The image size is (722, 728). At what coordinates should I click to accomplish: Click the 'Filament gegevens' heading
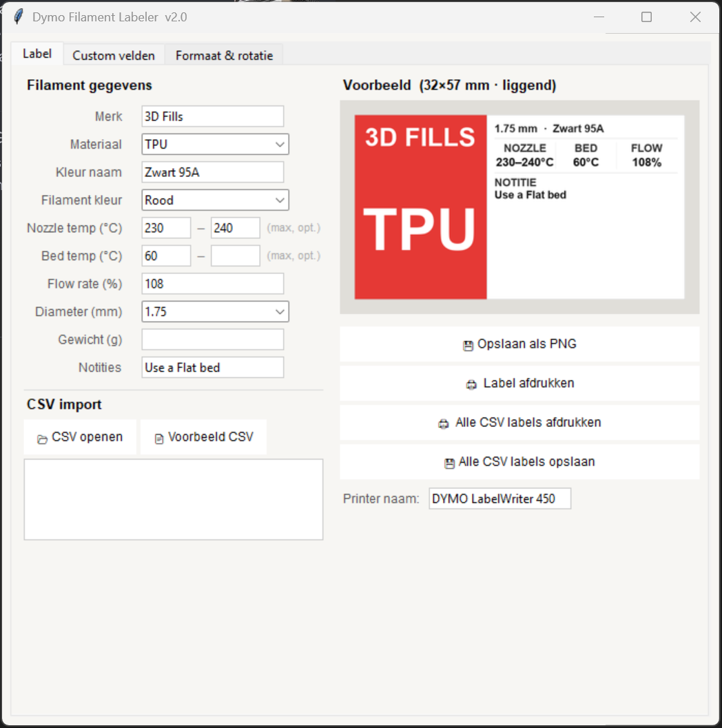point(89,85)
